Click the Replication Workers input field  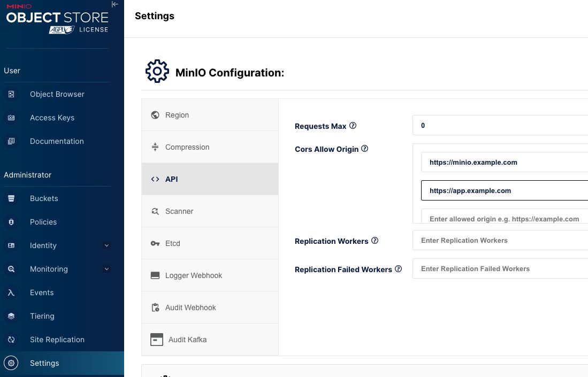[500, 240]
